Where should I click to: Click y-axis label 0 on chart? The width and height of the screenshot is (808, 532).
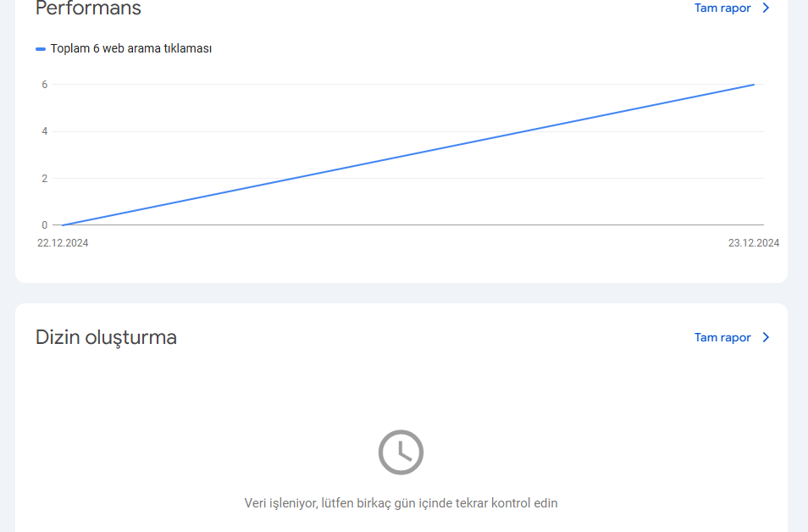(x=45, y=225)
